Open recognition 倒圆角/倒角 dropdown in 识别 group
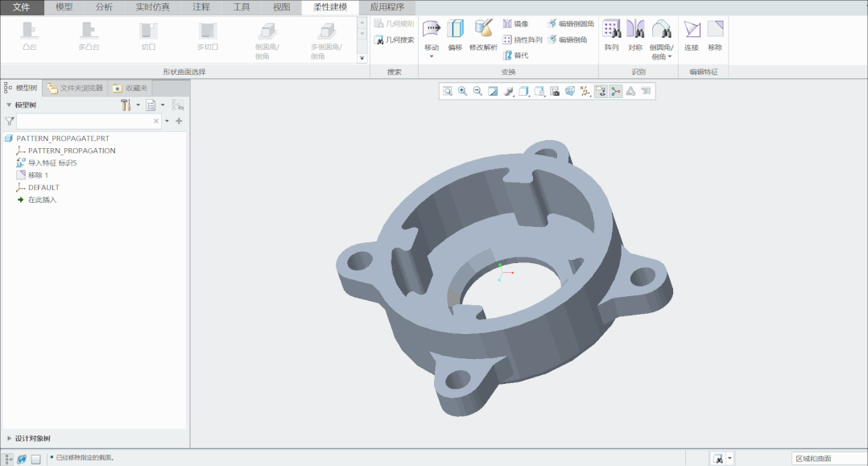Image resolution: width=868 pixels, height=466 pixels. tap(670, 56)
